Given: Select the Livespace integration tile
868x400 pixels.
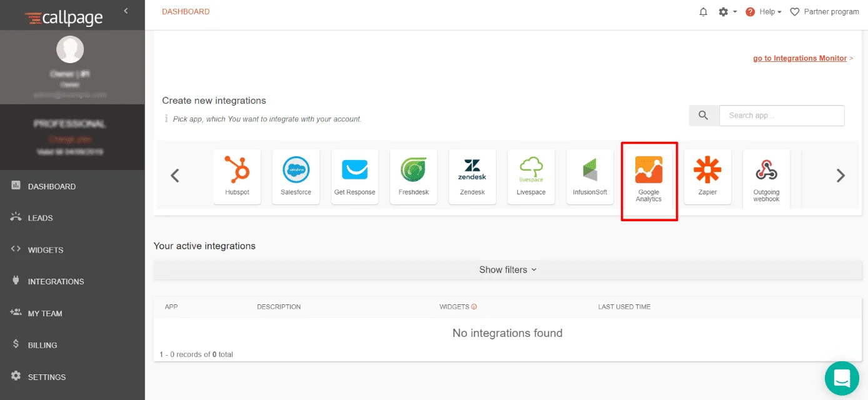Looking at the screenshot, I should pyautogui.click(x=531, y=176).
